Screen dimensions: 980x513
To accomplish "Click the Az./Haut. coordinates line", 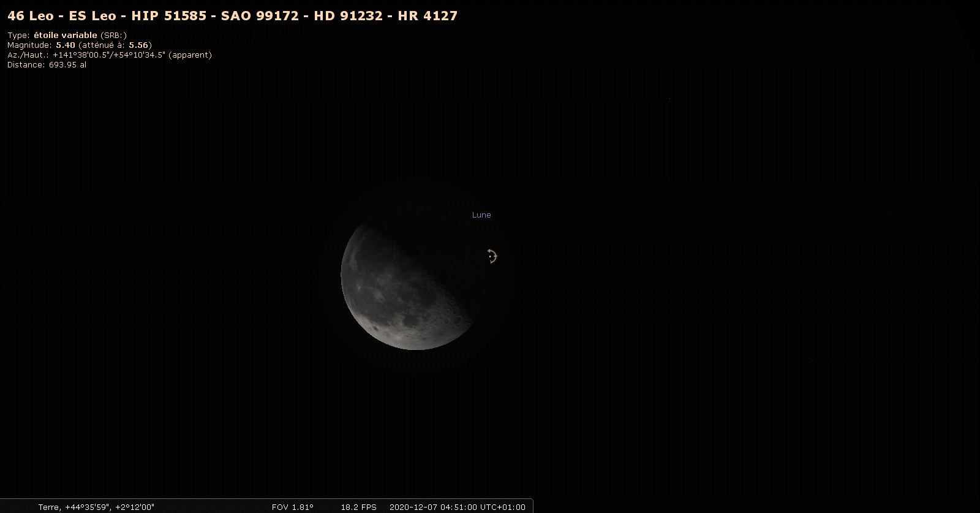I will coord(109,55).
